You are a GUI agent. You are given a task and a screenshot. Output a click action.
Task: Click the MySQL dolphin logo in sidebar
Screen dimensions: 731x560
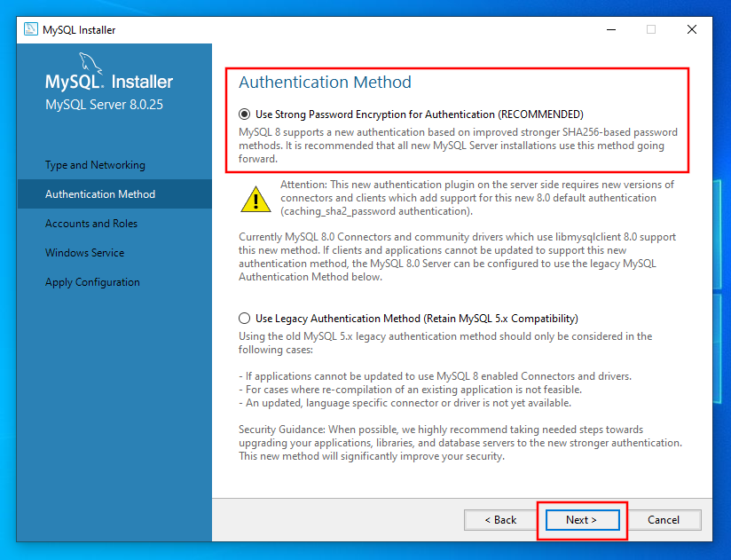tap(90, 63)
